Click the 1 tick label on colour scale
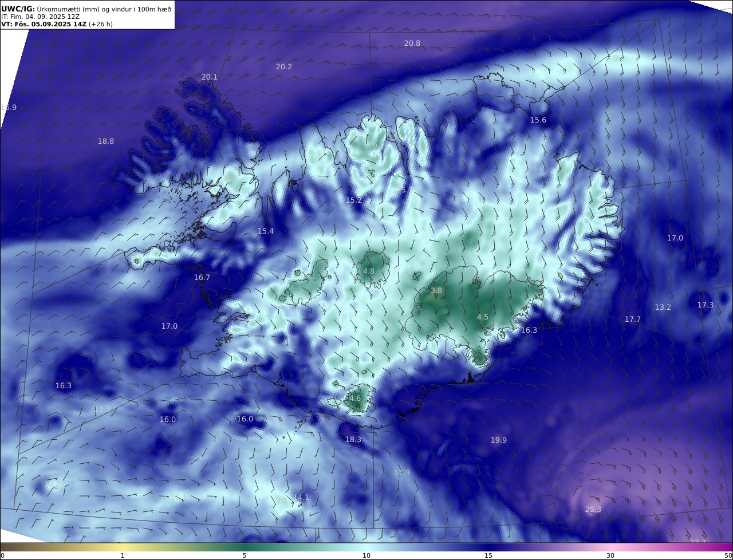The width and height of the screenshot is (733, 560). pos(123,555)
